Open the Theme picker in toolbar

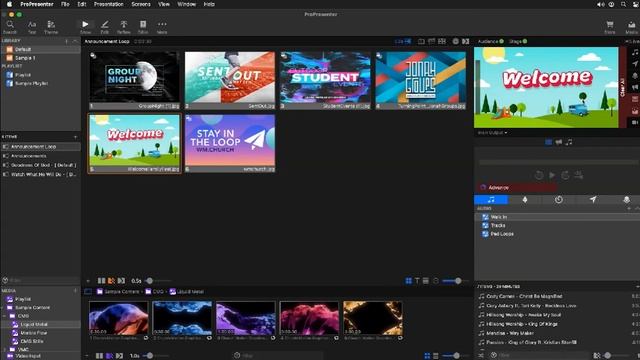pyautogui.click(x=51, y=27)
